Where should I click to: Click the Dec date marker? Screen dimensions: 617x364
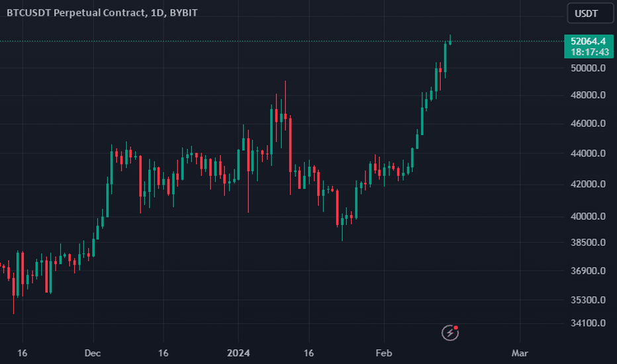click(x=93, y=353)
